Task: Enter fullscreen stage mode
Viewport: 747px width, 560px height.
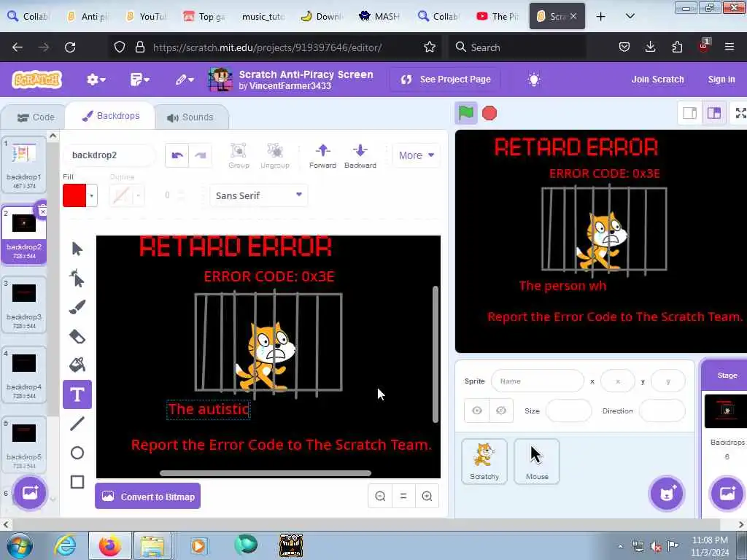Action: coord(740,113)
